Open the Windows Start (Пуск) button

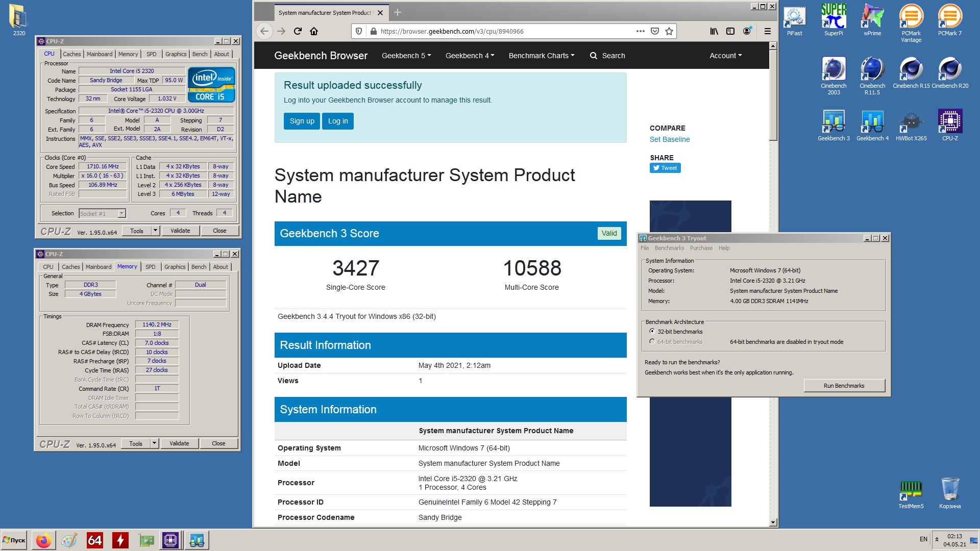pos(14,540)
